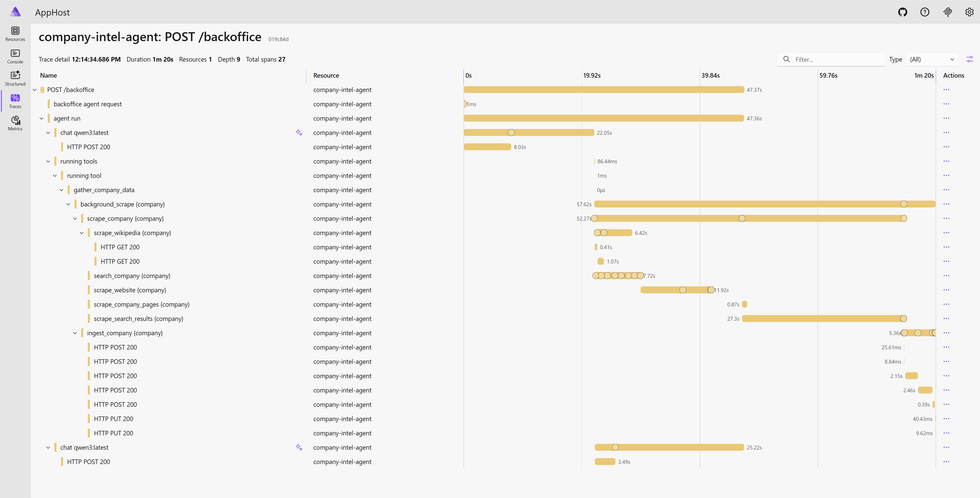Open the Type (All) dropdown
Image resolution: width=980 pixels, height=498 pixels.
pos(932,59)
